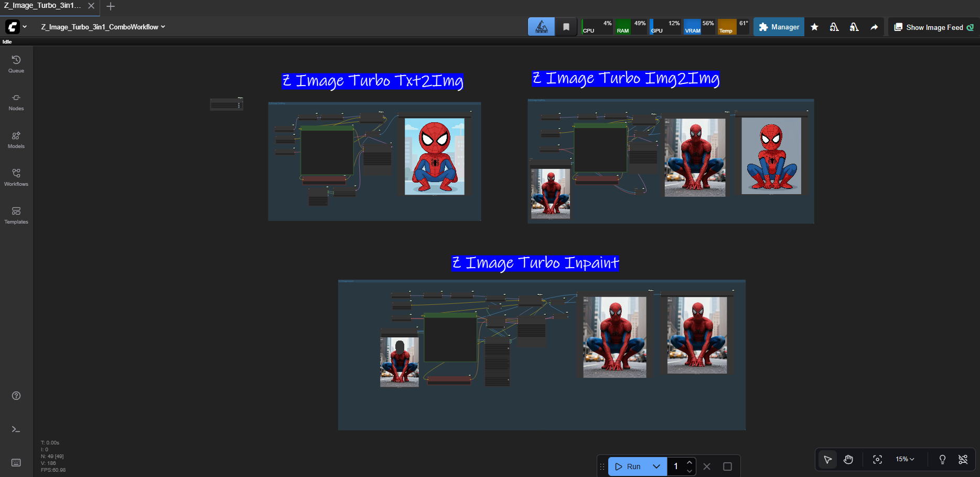Click the Run button drag handle
980x477 pixels.
pyautogui.click(x=602, y=467)
